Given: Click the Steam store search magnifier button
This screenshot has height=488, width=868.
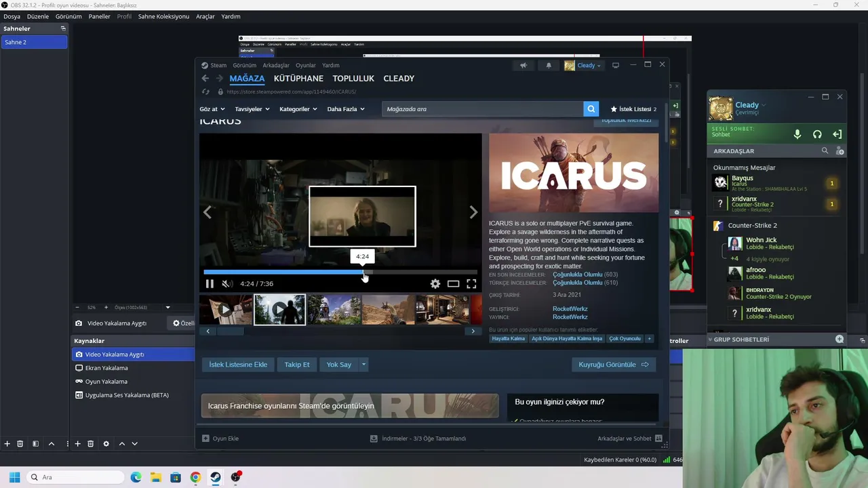Looking at the screenshot, I should click(x=591, y=109).
